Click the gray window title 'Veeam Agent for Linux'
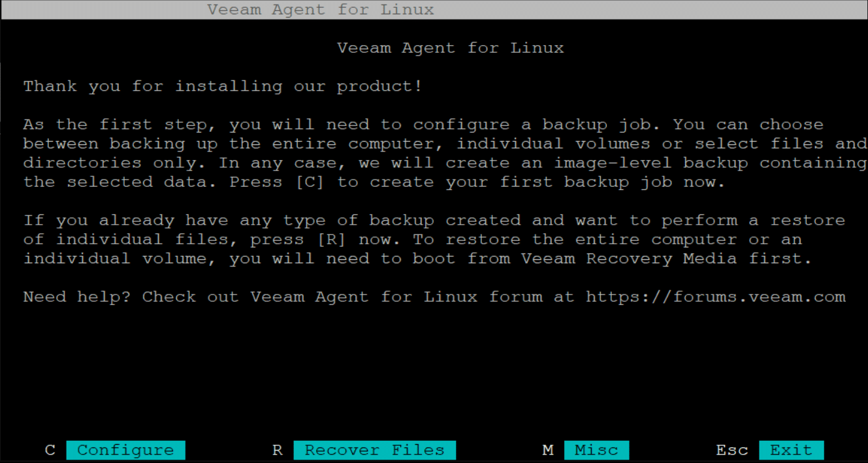This screenshot has width=868, height=463. pyautogui.click(x=321, y=10)
